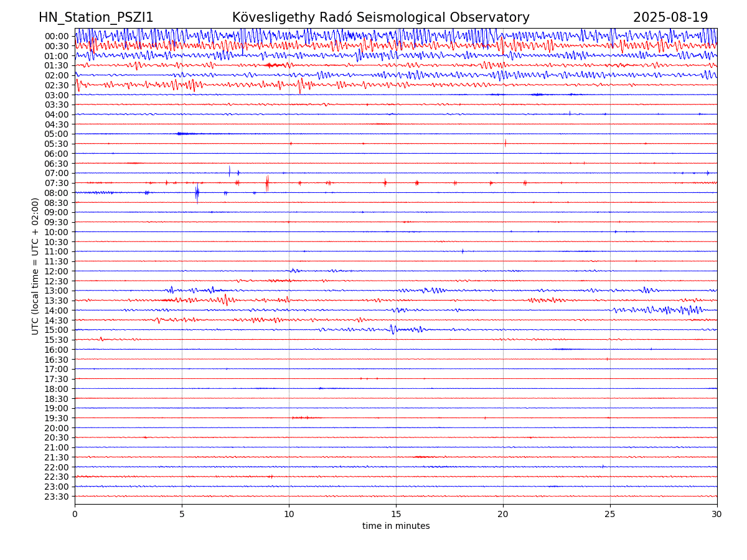Image resolution: width=747 pixels, height=560 pixels.
Task: Choose the 23:30 row time label
Action: point(57,497)
